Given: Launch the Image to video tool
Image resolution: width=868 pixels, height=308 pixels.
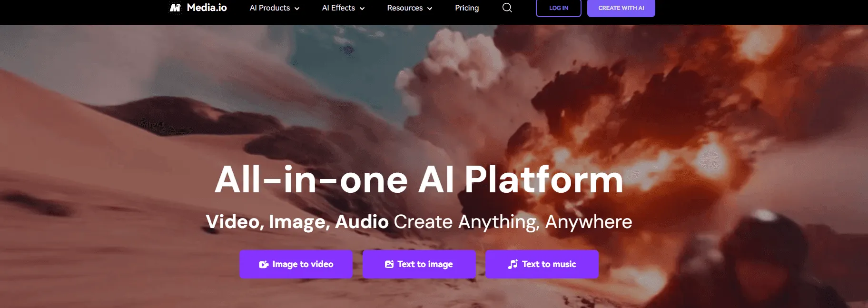Looking at the screenshot, I should click(x=296, y=264).
